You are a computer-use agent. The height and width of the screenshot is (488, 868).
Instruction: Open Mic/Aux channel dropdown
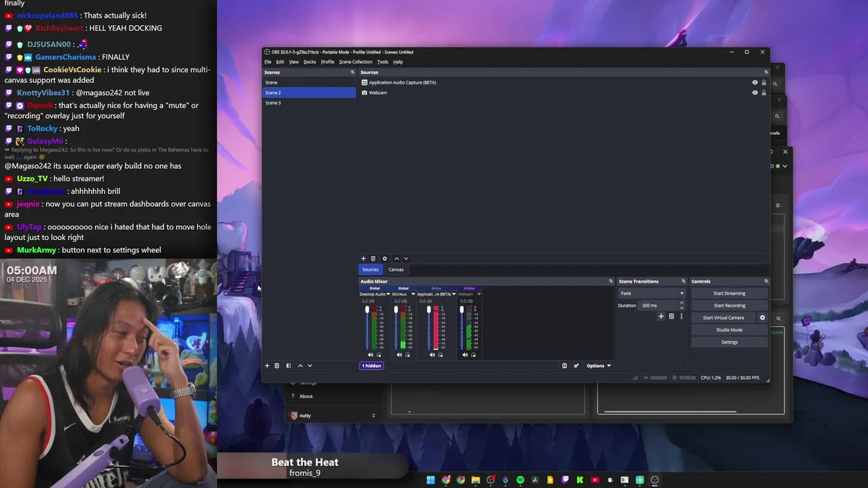tap(413, 294)
